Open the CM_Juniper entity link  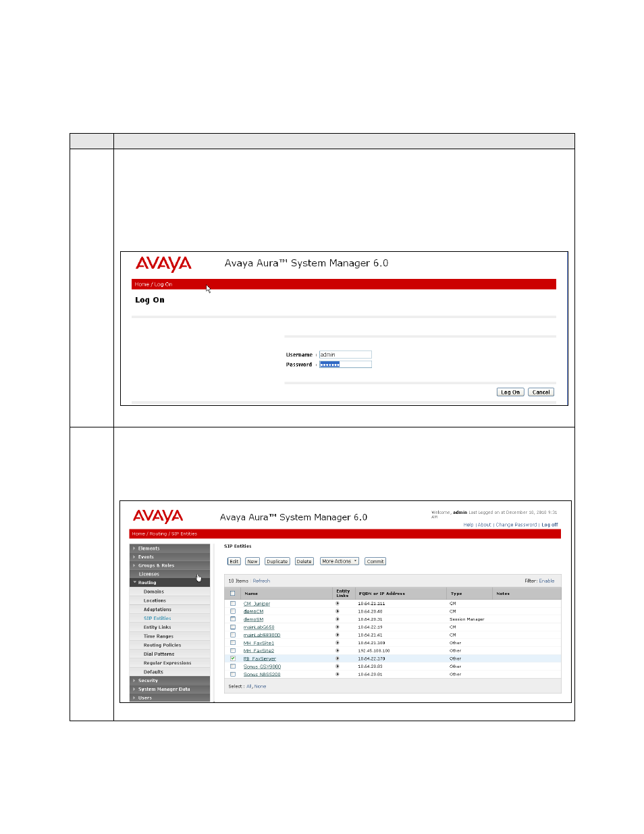(x=257, y=604)
